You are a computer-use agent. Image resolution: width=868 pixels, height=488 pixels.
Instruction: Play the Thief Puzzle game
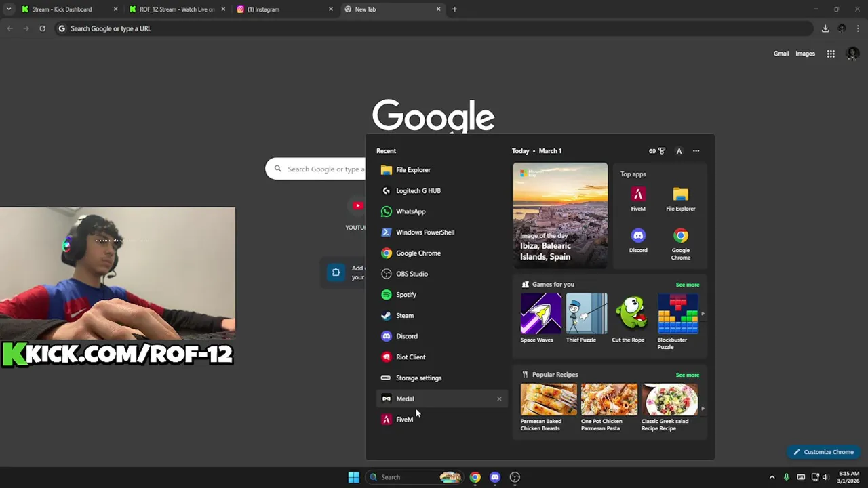point(586,319)
